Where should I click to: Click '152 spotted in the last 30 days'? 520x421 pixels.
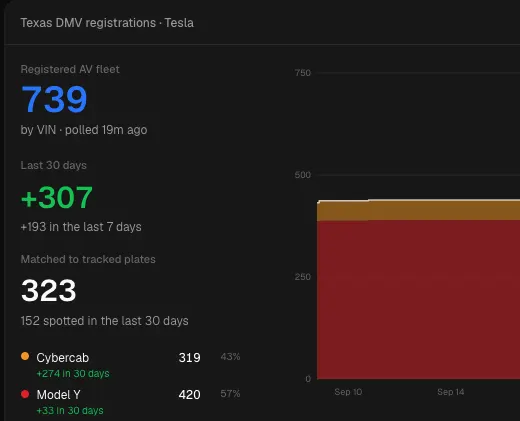[x=104, y=321]
